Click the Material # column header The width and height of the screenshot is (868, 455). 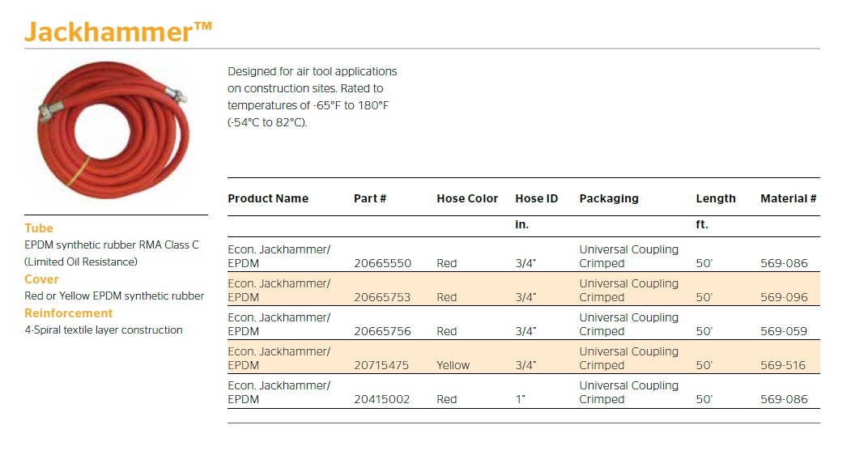tap(788, 198)
